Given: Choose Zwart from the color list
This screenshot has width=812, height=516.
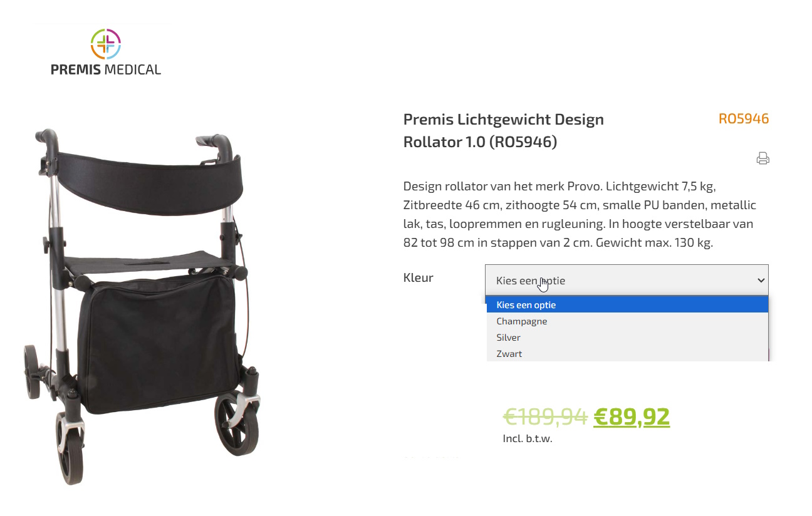Looking at the screenshot, I should click(x=509, y=354).
